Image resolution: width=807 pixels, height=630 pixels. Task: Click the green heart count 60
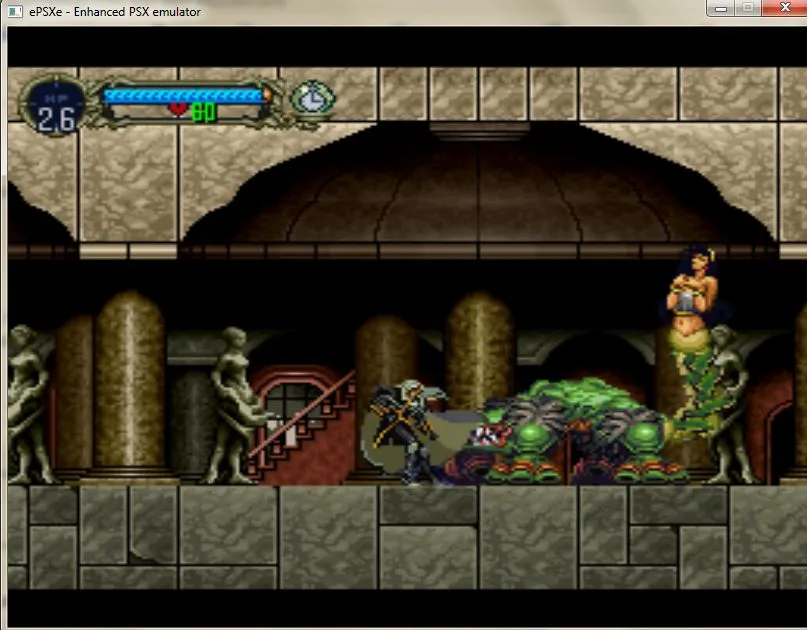coord(203,112)
